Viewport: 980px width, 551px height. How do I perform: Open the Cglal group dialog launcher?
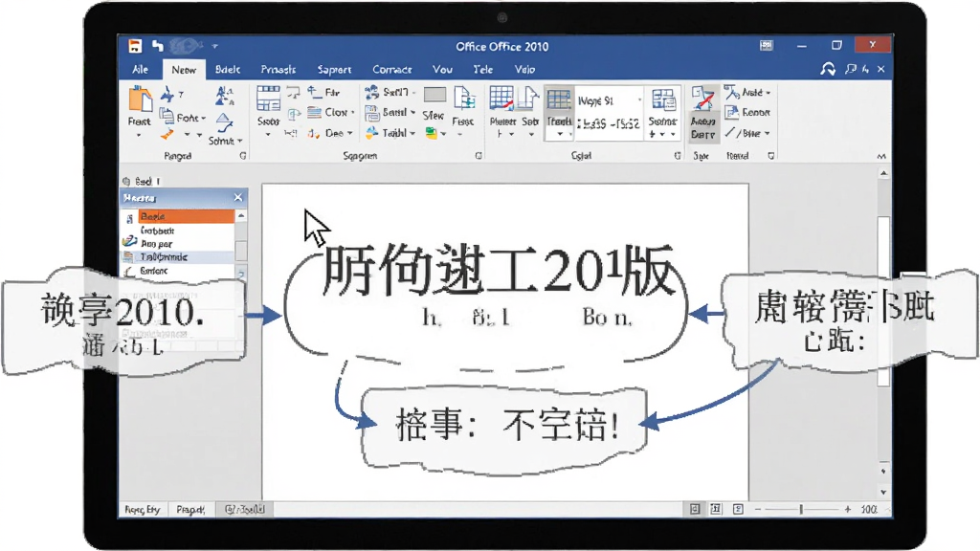pos(678,156)
